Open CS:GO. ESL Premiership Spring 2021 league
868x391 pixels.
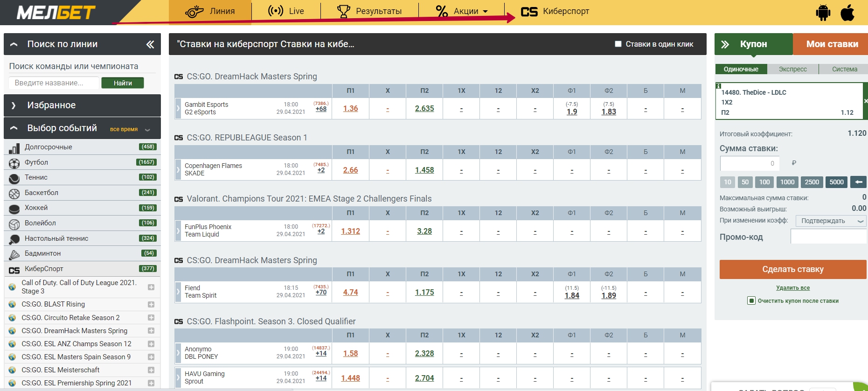[x=76, y=383]
